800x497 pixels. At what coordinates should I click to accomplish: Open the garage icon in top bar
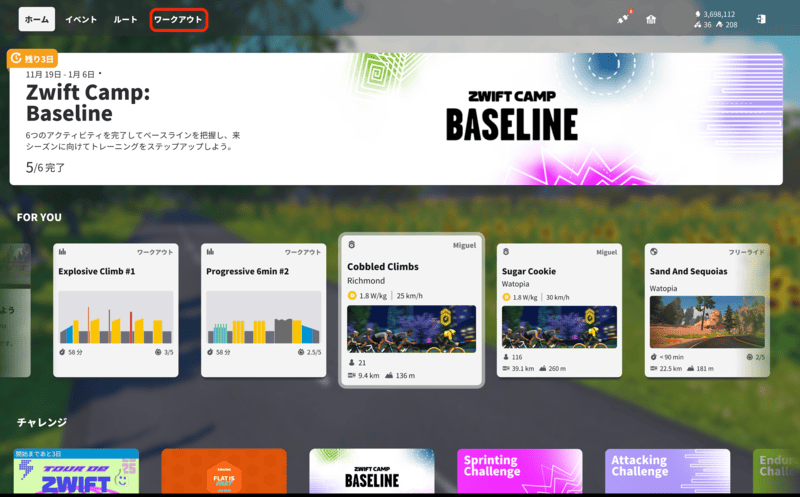[x=651, y=19]
